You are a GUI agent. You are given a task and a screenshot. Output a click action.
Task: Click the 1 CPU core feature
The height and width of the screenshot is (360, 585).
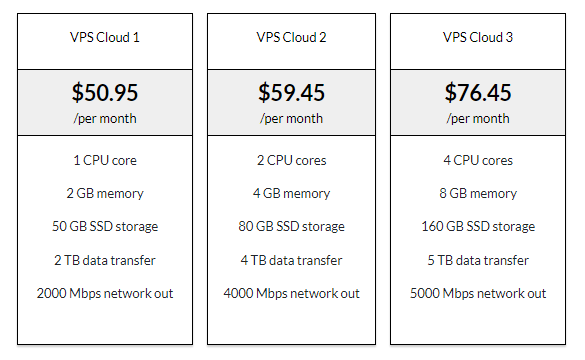(105, 160)
